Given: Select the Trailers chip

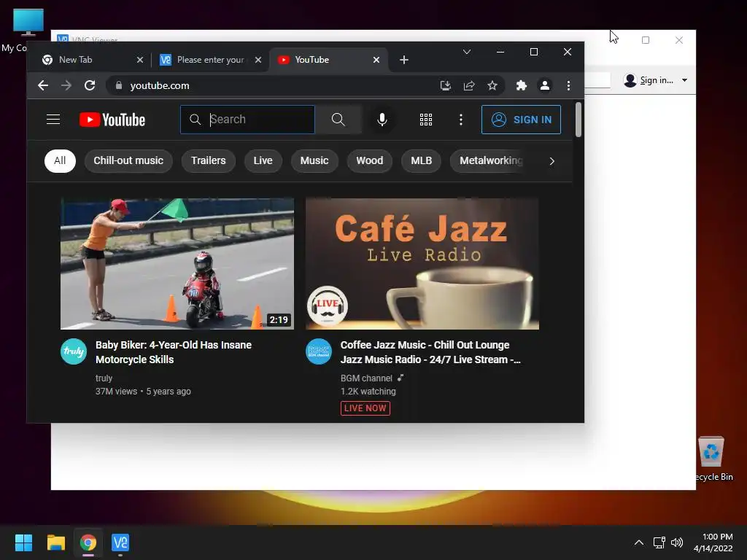Looking at the screenshot, I should [x=208, y=161].
